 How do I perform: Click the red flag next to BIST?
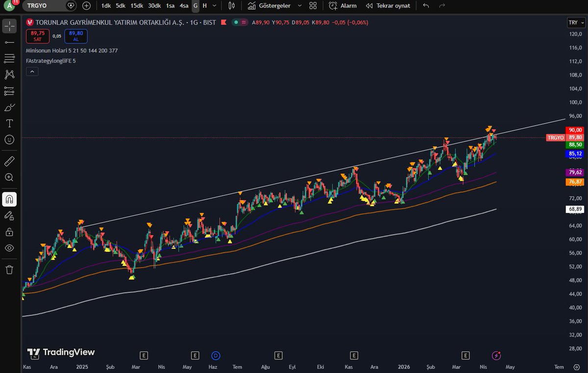(x=224, y=22)
